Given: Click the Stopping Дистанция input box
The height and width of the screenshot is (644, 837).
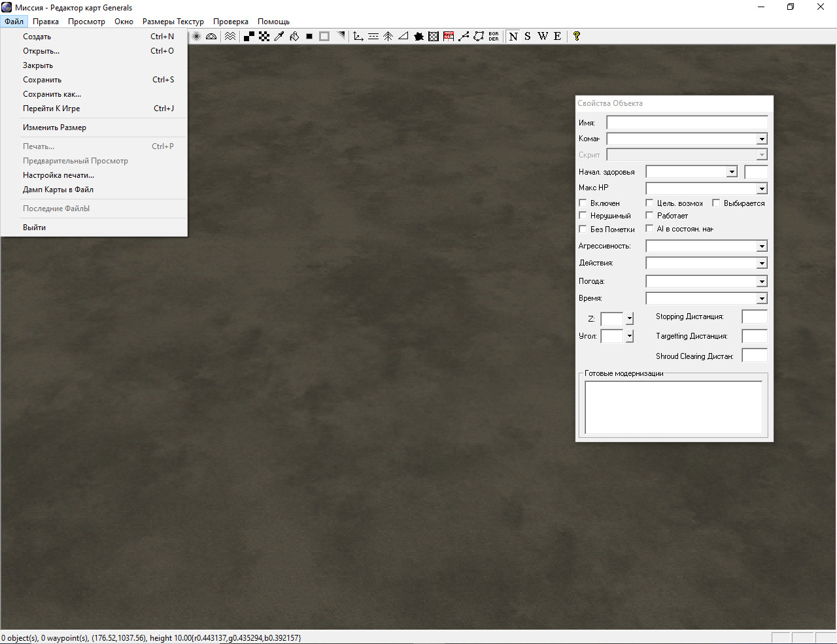Looking at the screenshot, I should tap(754, 317).
